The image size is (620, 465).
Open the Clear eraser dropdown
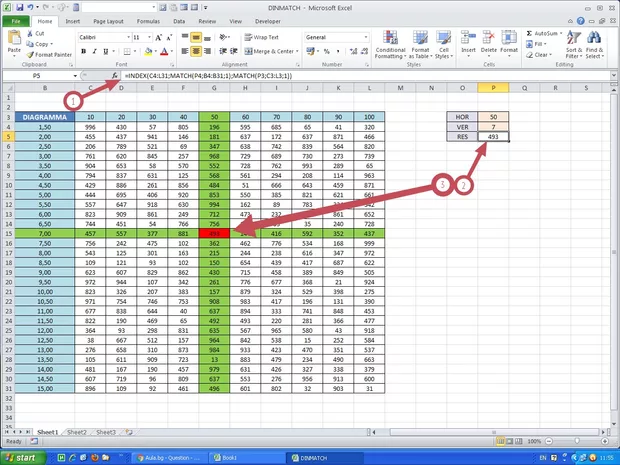click(x=538, y=55)
